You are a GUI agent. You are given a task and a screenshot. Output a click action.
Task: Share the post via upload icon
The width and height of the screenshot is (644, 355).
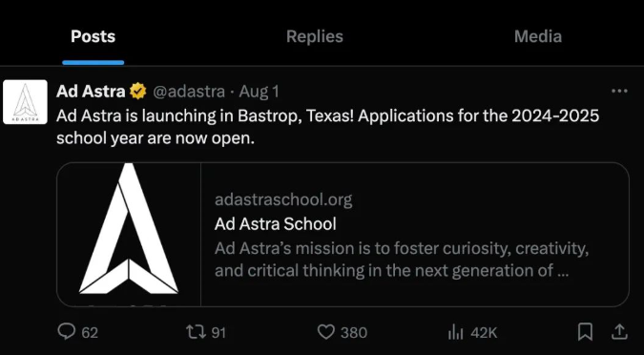coord(619,331)
